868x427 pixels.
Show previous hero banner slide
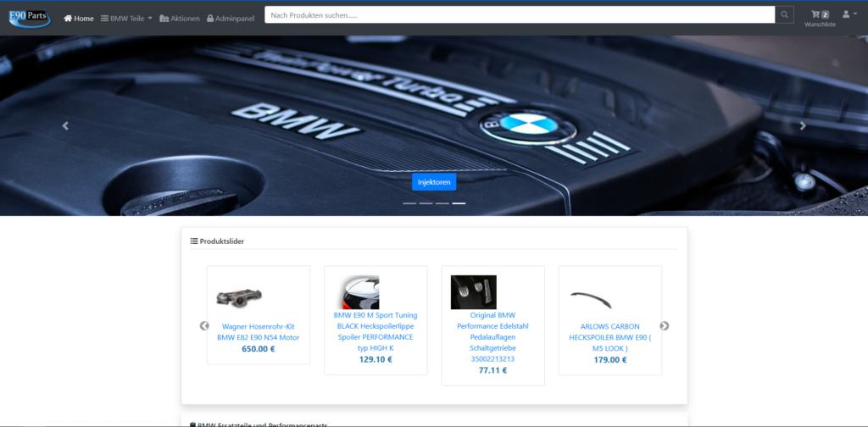[65, 126]
